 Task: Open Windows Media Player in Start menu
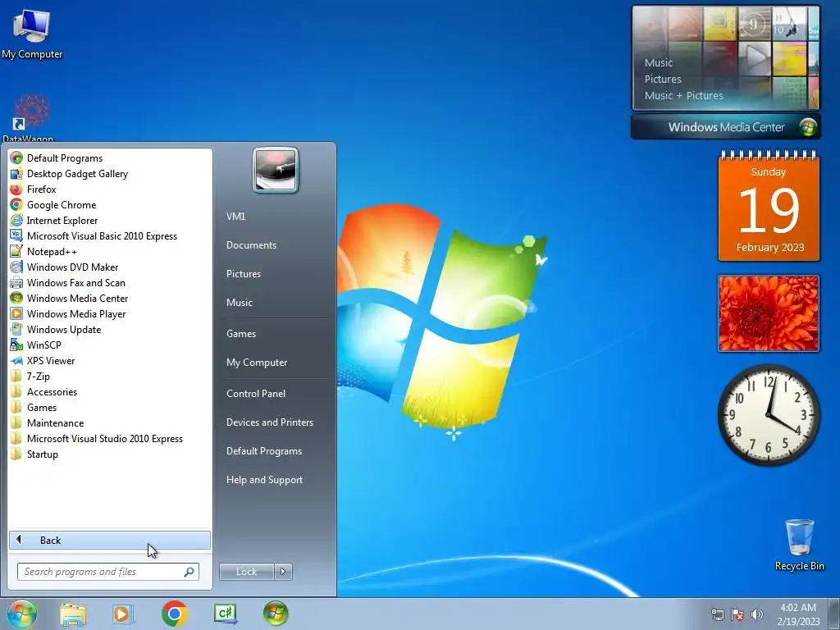76,313
